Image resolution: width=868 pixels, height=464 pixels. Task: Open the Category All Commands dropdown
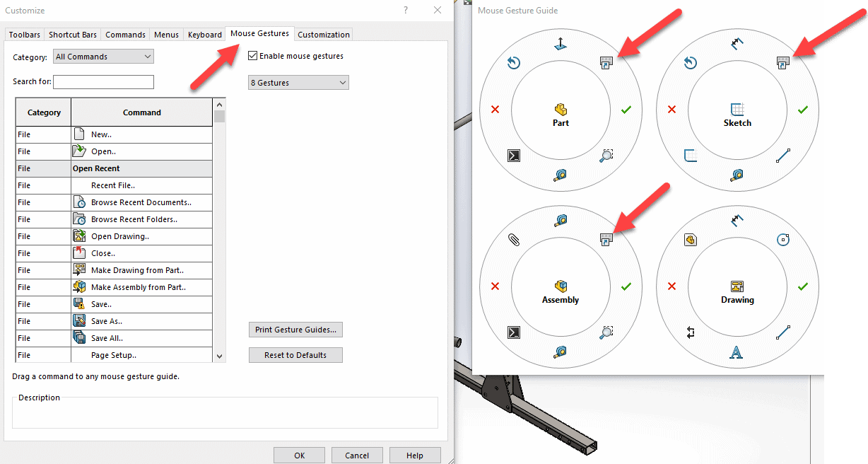(103, 57)
